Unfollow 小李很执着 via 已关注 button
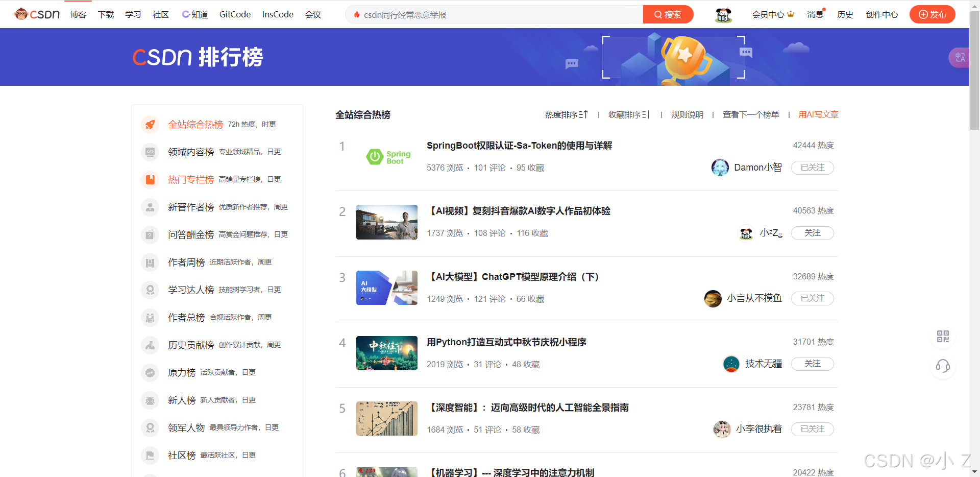This screenshot has width=980, height=477. [x=812, y=429]
